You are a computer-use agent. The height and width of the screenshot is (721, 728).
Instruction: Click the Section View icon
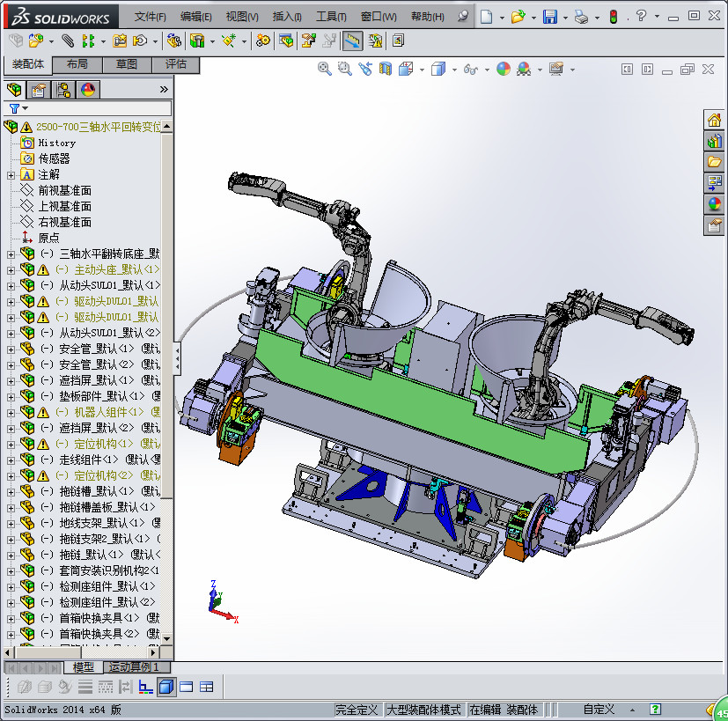point(385,69)
